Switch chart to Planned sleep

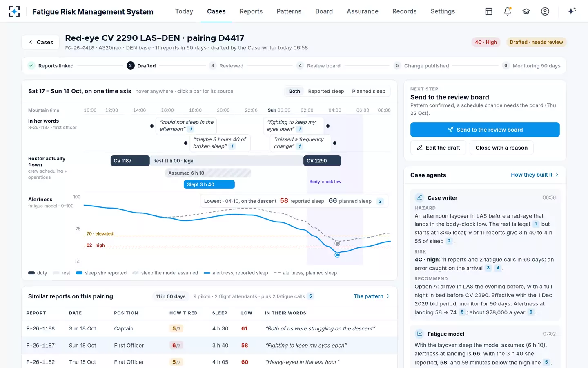coord(369,91)
